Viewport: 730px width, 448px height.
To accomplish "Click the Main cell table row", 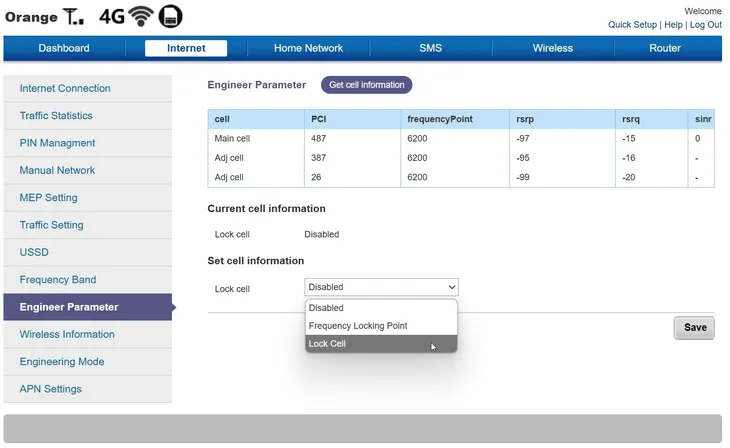I will pos(460,139).
